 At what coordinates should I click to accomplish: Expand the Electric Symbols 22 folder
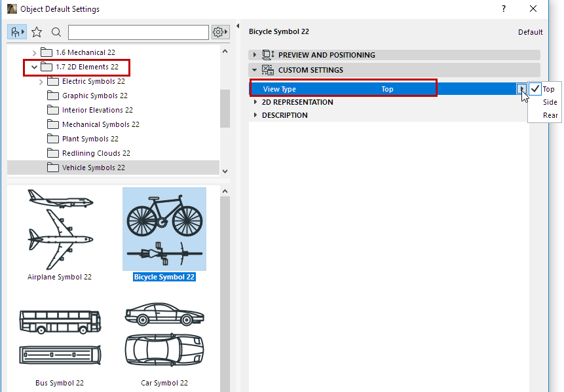pos(41,82)
